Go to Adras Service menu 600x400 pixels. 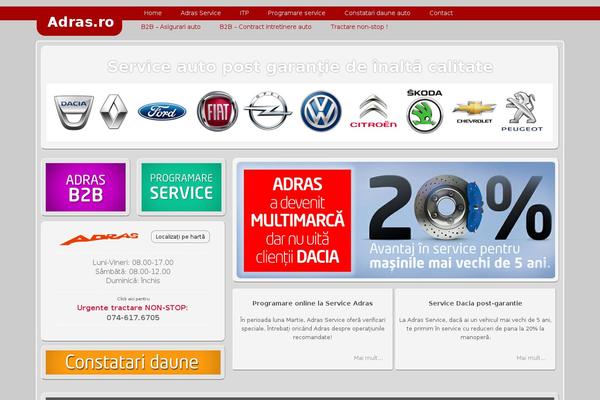pyautogui.click(x=201, y=13)
